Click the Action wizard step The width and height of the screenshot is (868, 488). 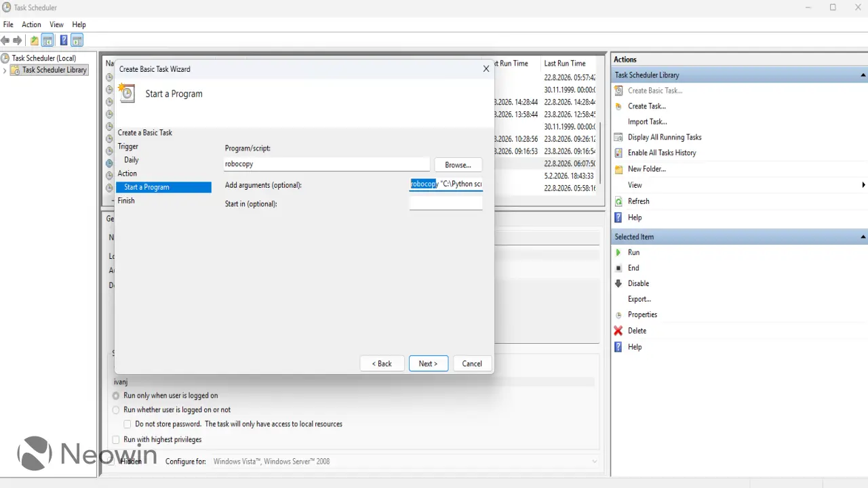pos(127,174)
